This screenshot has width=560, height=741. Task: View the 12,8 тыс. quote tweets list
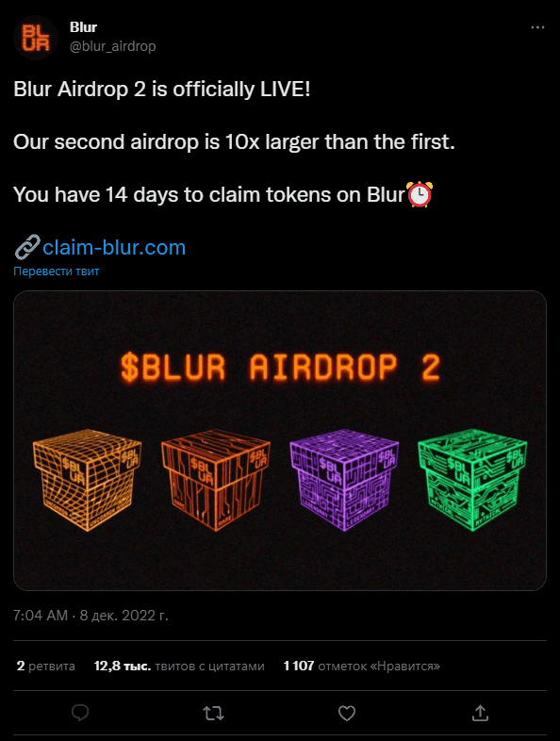click(179, 666)
